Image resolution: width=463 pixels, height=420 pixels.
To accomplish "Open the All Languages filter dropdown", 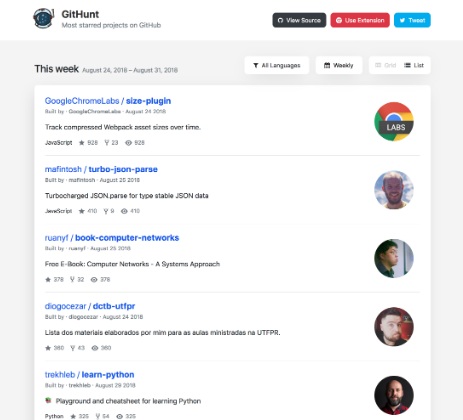I will tap(277, 65).
